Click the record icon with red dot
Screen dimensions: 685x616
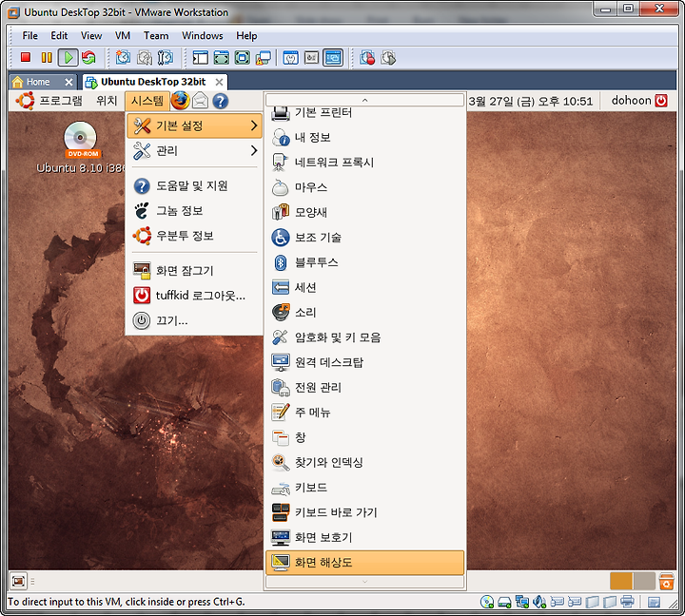(367, 58)
